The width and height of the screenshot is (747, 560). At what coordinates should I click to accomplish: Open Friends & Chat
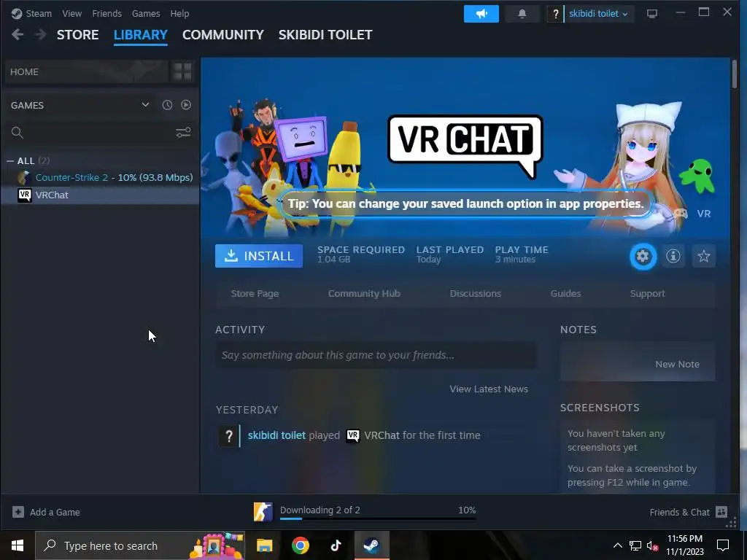(x=689, y=512)
